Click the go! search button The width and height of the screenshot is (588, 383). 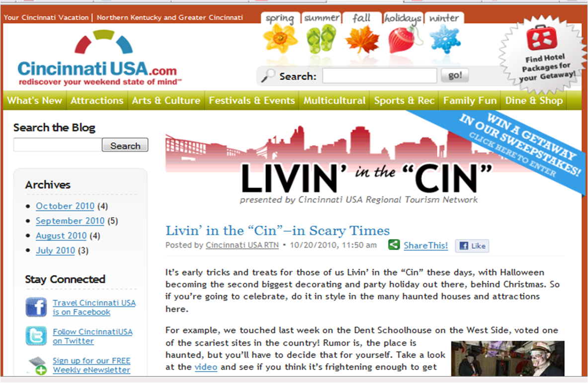coord(455,76)
